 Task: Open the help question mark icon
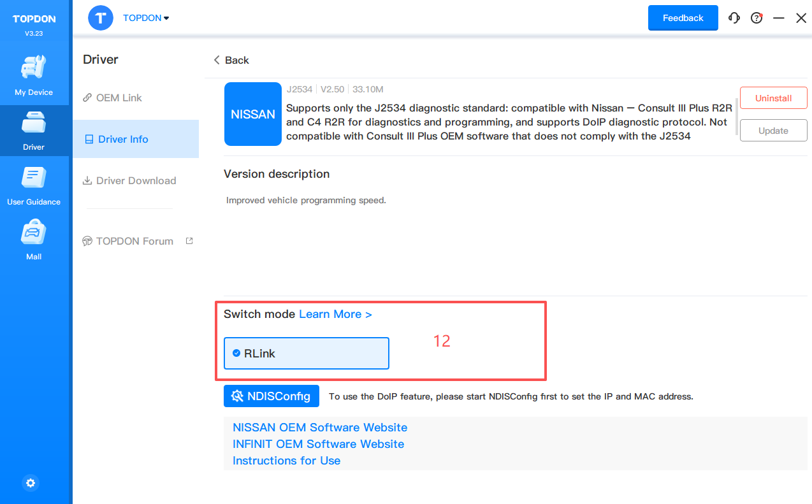click(757, 18)
